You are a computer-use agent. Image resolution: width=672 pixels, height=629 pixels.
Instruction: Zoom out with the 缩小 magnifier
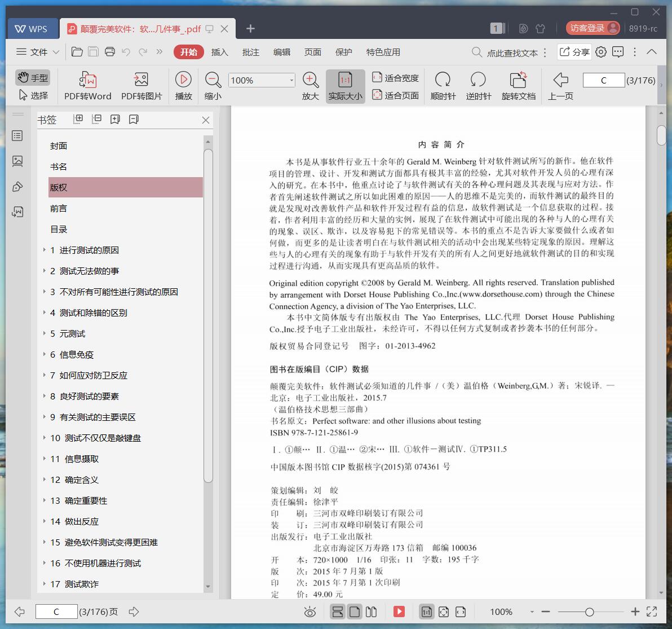(x=213, y=86)
